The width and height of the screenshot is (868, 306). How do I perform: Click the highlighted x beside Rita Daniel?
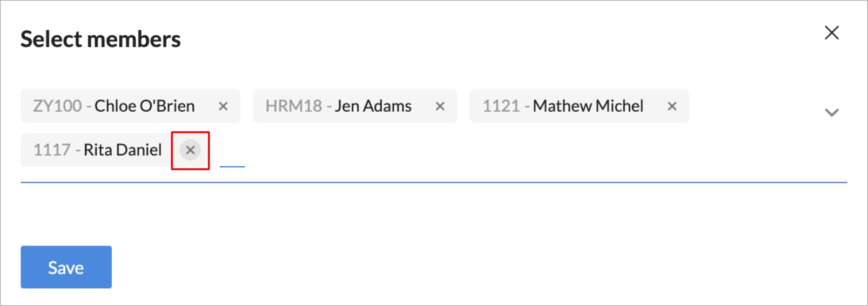pos(190,150)
